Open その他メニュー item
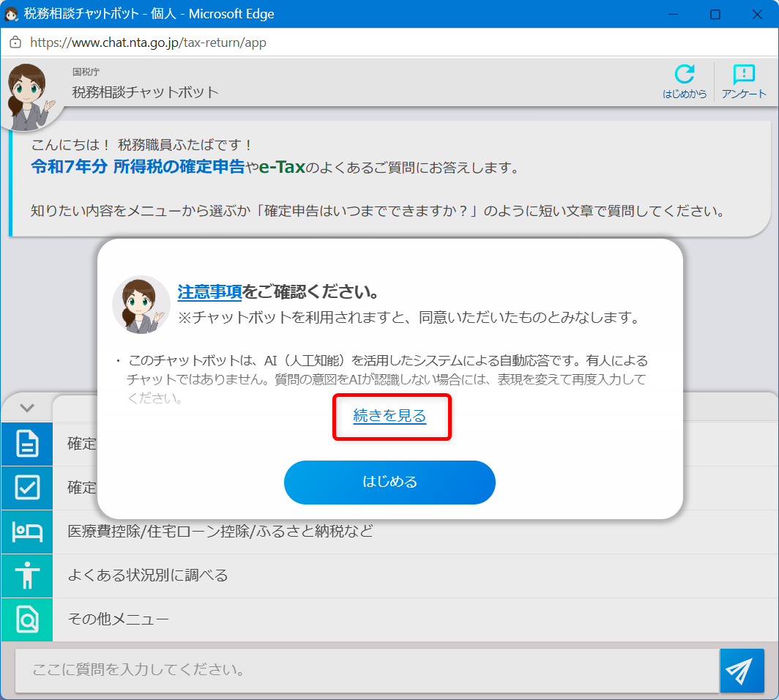Viewport: 779px width, 700px height. pos(415,619)
